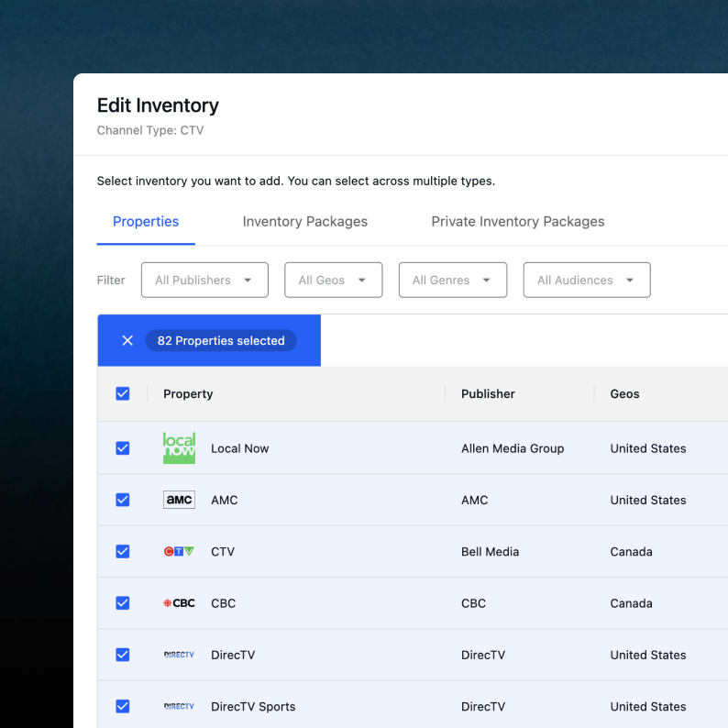Click United States in the AMC row
The image size is (728, 728).
coord(647,500)
